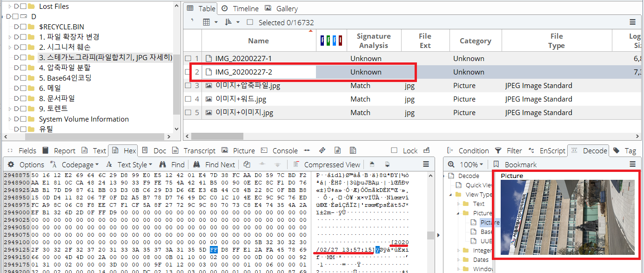The height and width of the screenshot is (273, 644).
Task: Open the hex pane hamburger menu
Action: 426,164
